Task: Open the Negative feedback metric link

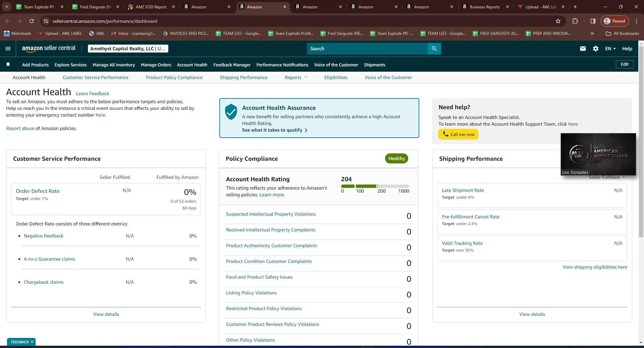Action: 44,236
